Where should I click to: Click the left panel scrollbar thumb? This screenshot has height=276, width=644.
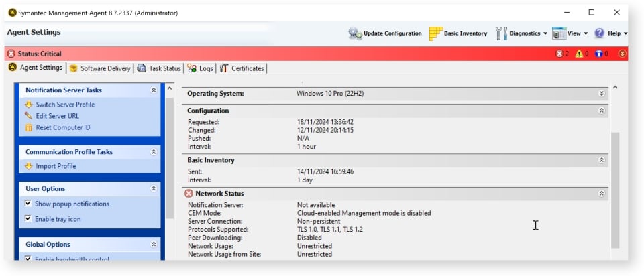(170, 158)
